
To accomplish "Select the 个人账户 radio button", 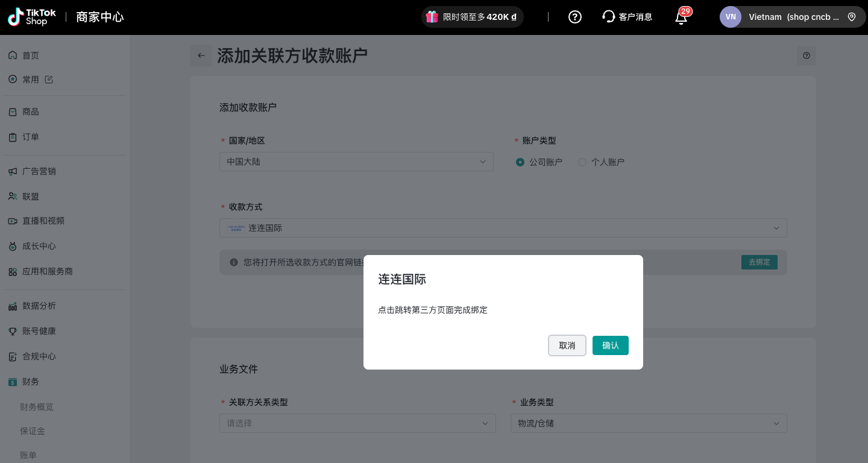I will point(582,162).
